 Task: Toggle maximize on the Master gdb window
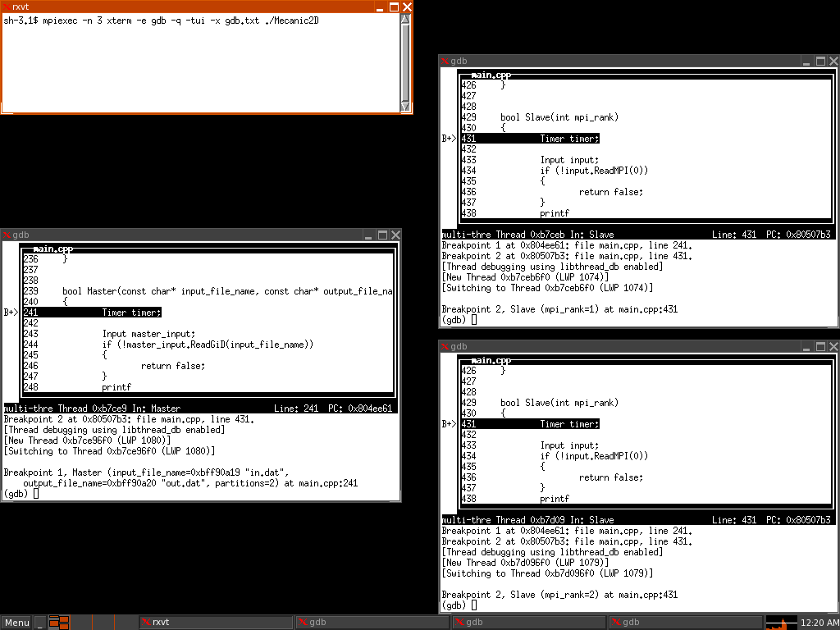382,235
